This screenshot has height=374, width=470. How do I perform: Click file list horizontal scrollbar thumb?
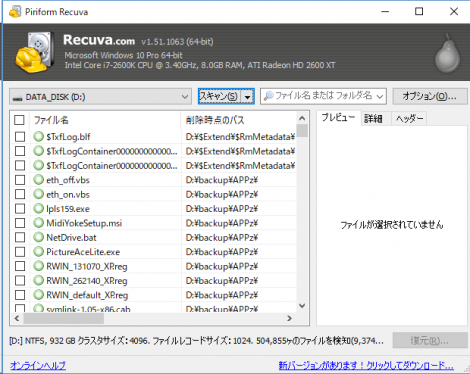click(x=63, y=318)
